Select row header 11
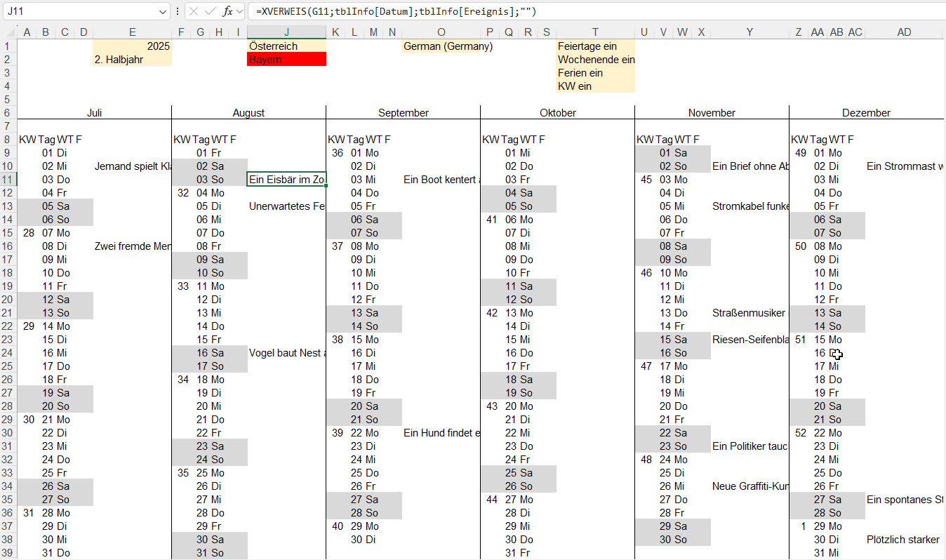This screenshot has height=560, width=946. (8, 180)
